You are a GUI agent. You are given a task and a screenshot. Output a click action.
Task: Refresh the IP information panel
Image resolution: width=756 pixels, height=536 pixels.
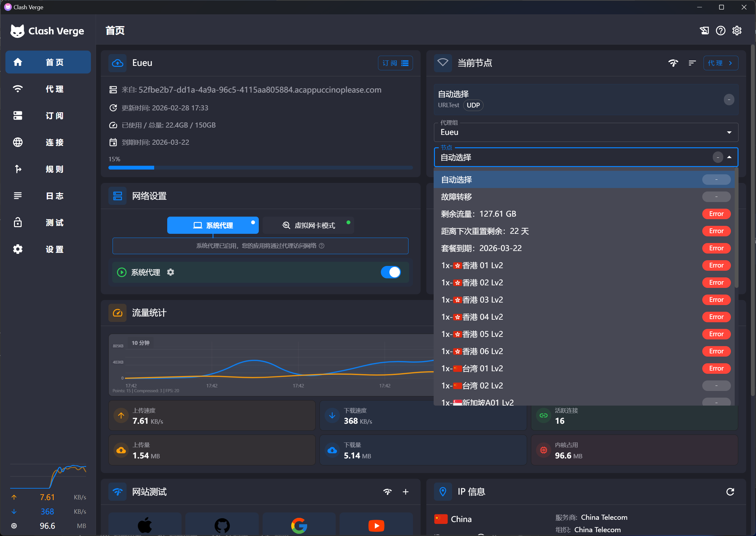coord(730,492)
